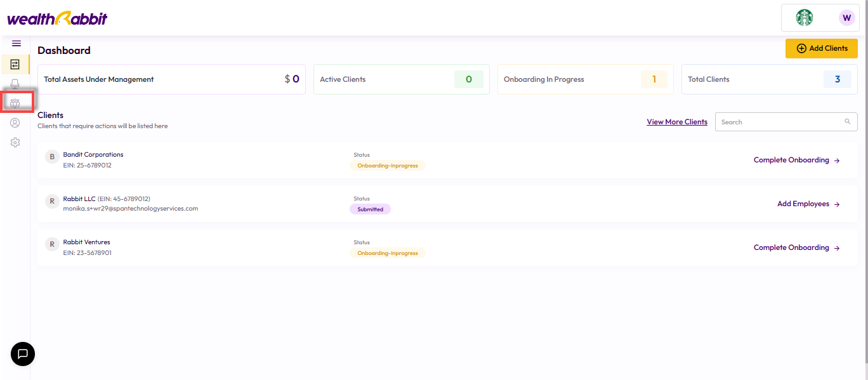Image resolution: width=868 pixels, height=380 pixels.
Task: Select the Rabbit LLC client name
Action: tap(79, 199)
